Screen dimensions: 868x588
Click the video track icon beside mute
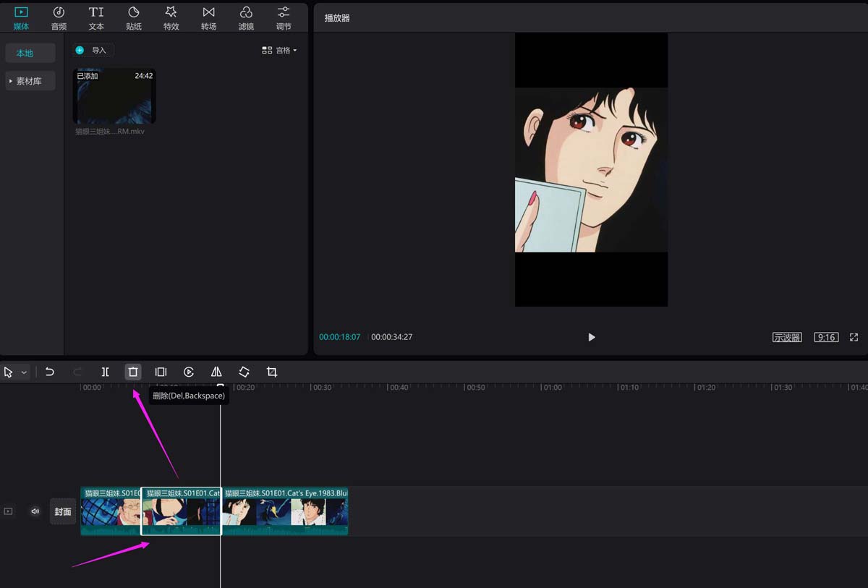pos(8,511)
